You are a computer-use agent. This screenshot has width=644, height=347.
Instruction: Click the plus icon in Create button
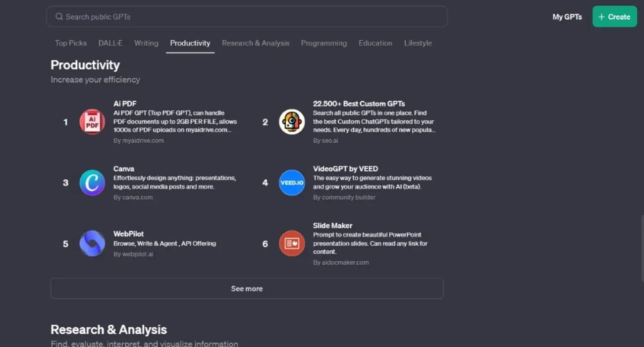(601, 17)
